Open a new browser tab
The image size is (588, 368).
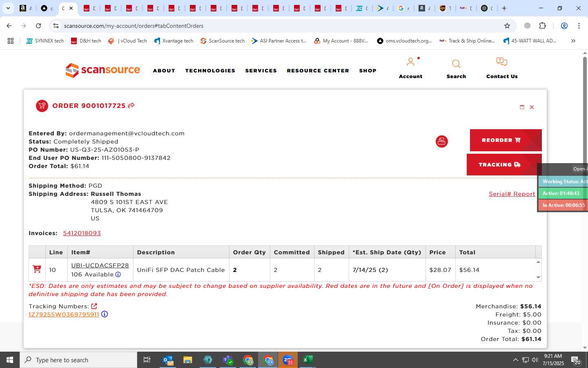pos(504,8)
